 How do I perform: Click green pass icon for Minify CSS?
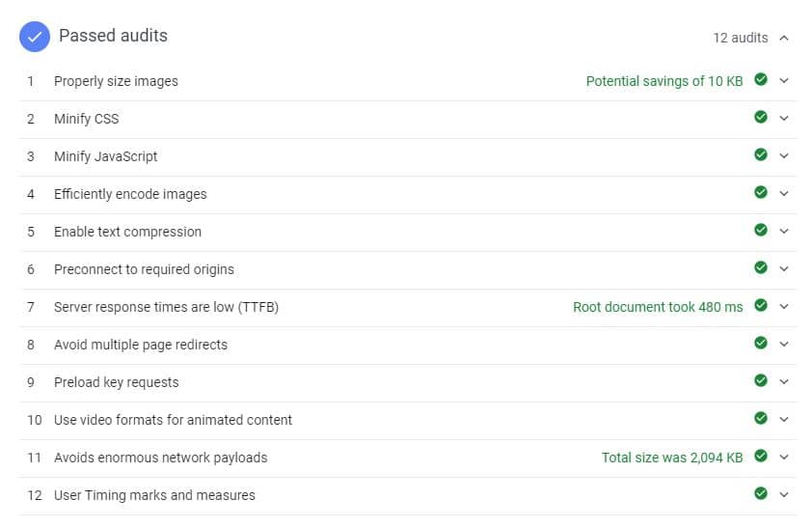tap(761, 117)
